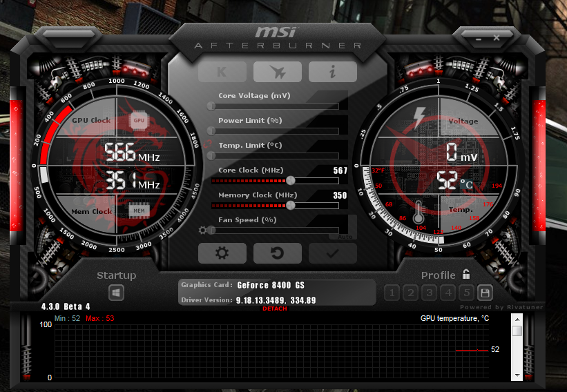
Task: Click the profile lock padlock icon
Action: point(466,275)
